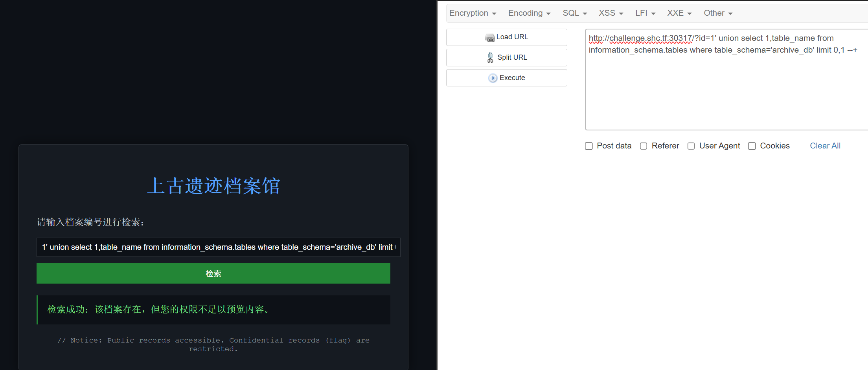The width and height of the screenshot is (868, 370).
Task: Expand the SQL dropdown menu
Action: coord(575,13)
